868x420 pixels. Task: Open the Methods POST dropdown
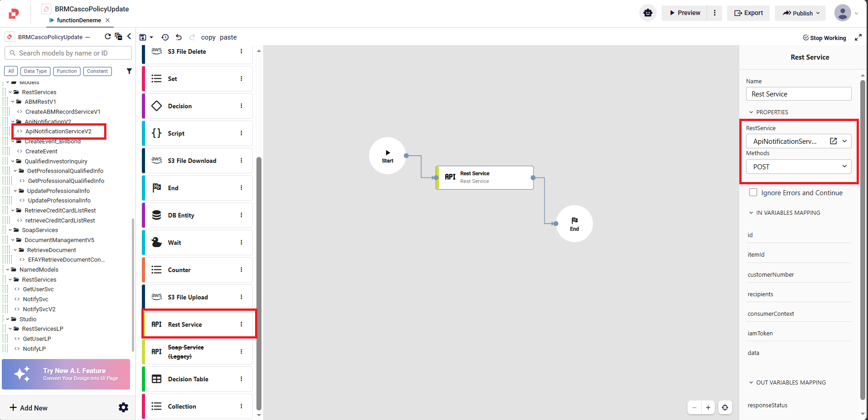pos(798,167)
